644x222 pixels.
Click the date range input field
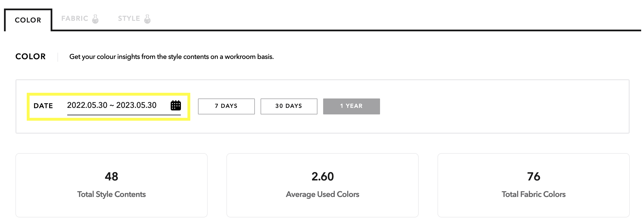coord(124,107)
